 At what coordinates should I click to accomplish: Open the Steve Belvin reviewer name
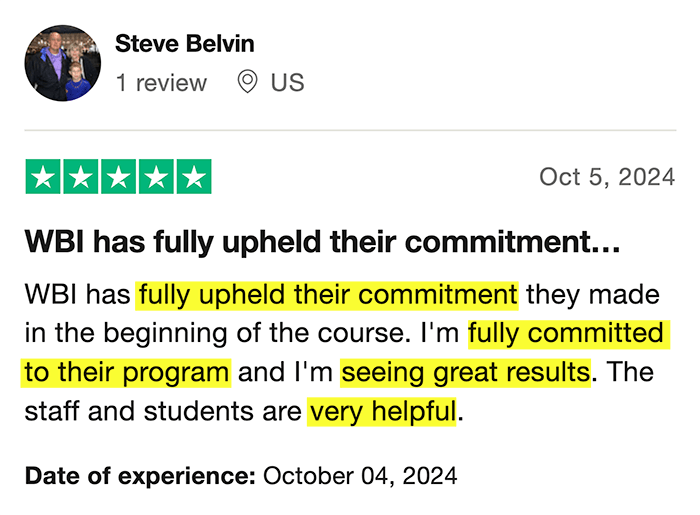(185, 44)
